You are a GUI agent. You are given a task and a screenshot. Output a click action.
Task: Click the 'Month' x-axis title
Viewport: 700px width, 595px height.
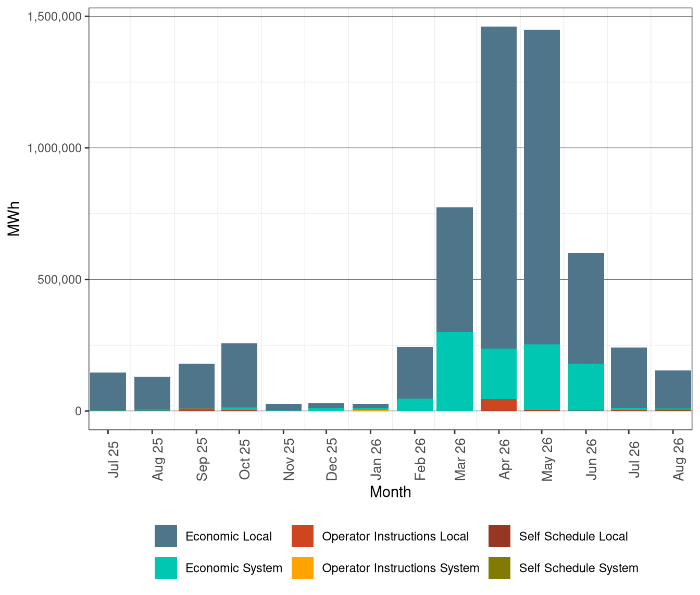[x=390, y=492]
